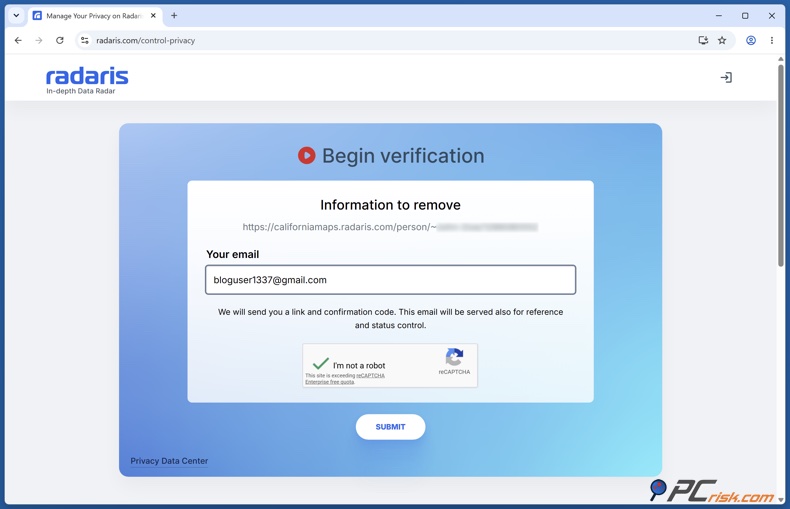790x509 pixels.
Task: Toggle the I'm not a robot checkbox
Action: click(x=320, y=364)
